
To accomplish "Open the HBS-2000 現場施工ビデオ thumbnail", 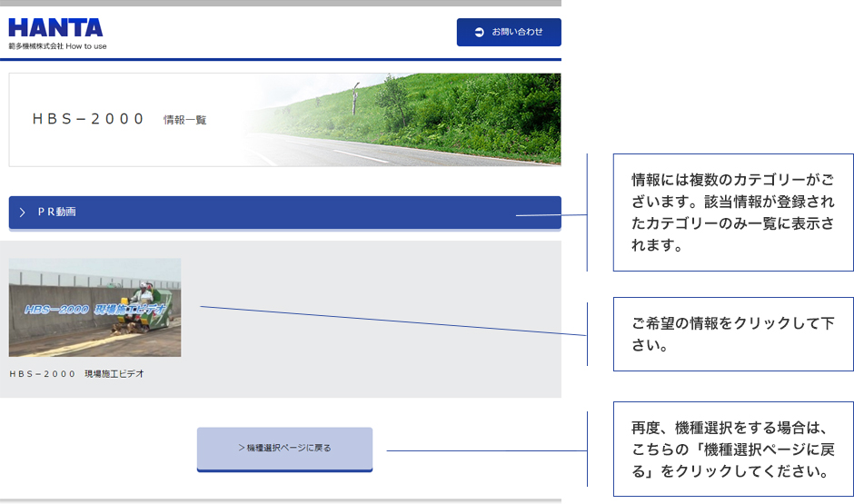I will click(94, 308).
